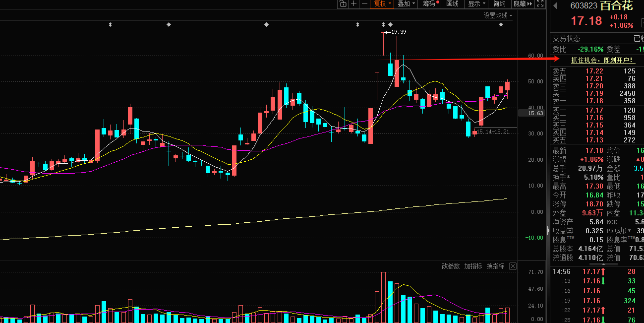Open the 复权 adjustment dropdown
644x323 pixels.
[x=382, y=4]
